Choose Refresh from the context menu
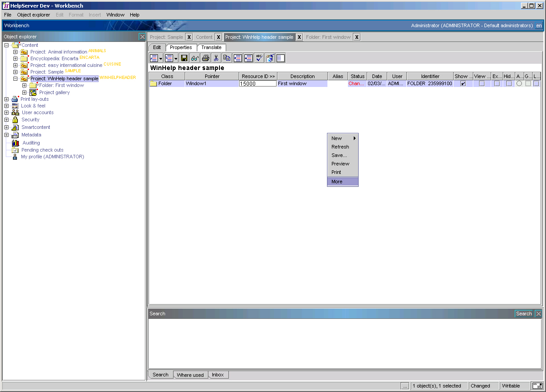Screen dimensions: 546x392 340,147
